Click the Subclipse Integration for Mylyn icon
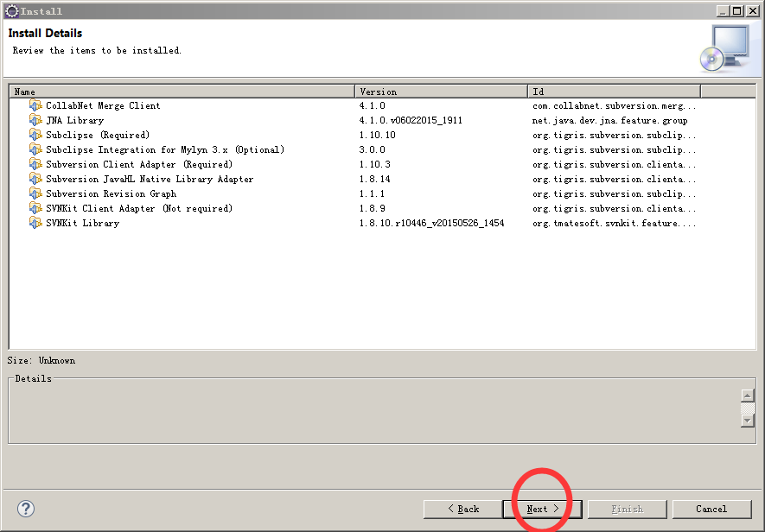 tap(35, 149)
